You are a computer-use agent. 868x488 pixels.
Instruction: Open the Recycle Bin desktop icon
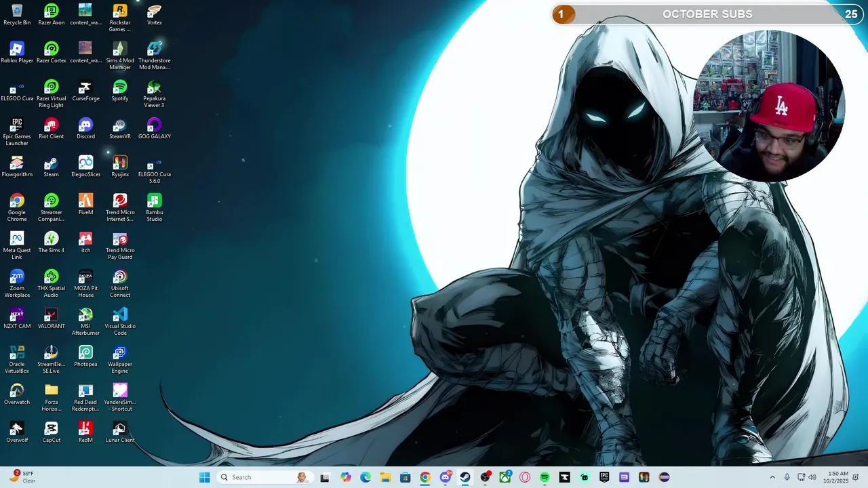[17, 14]
